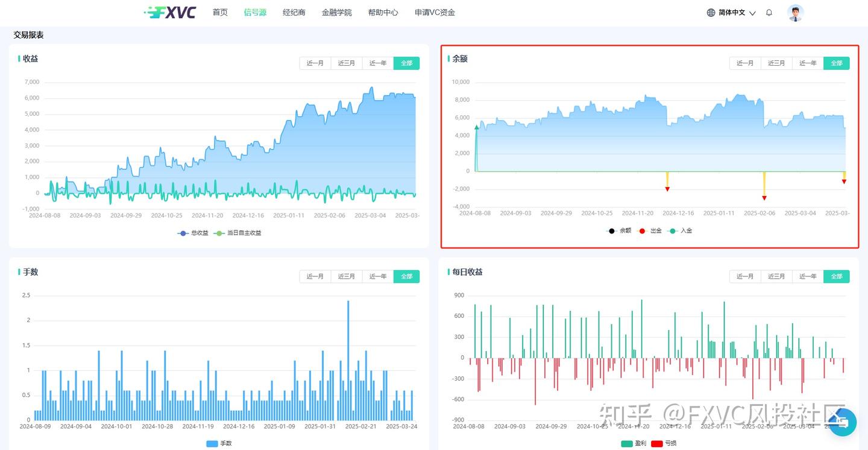Select 近三月 in the 收益 chart

tap(347, 63)
